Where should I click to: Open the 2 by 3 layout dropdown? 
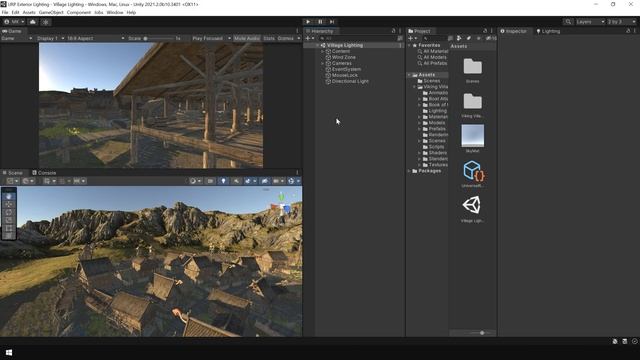[622, 22]
